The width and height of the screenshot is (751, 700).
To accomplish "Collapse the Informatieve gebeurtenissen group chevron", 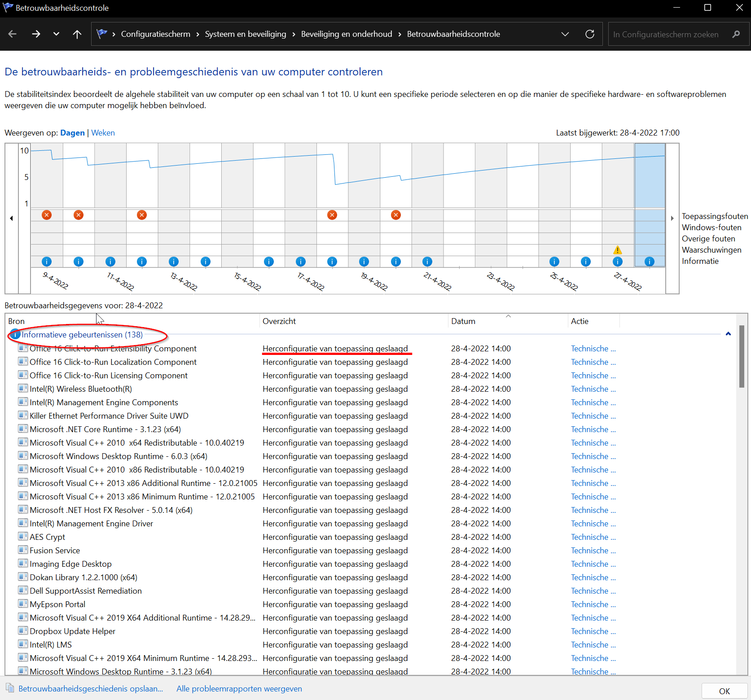I will tap(728, 334).
